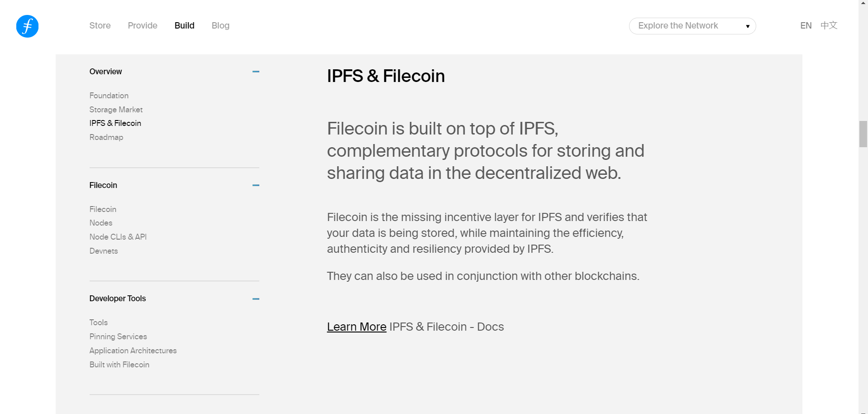Collapse the Developer Tools section

pos(256,298)
